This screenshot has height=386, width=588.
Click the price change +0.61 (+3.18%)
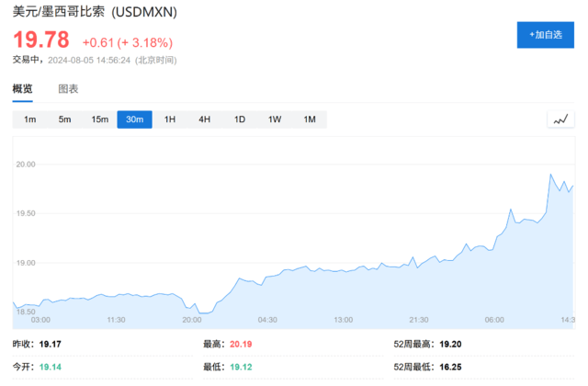[127, 42]
